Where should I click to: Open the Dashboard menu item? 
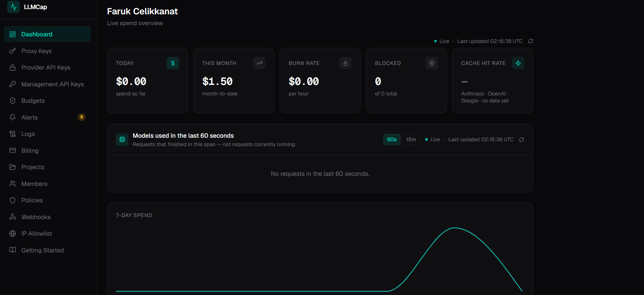(47, 34)
